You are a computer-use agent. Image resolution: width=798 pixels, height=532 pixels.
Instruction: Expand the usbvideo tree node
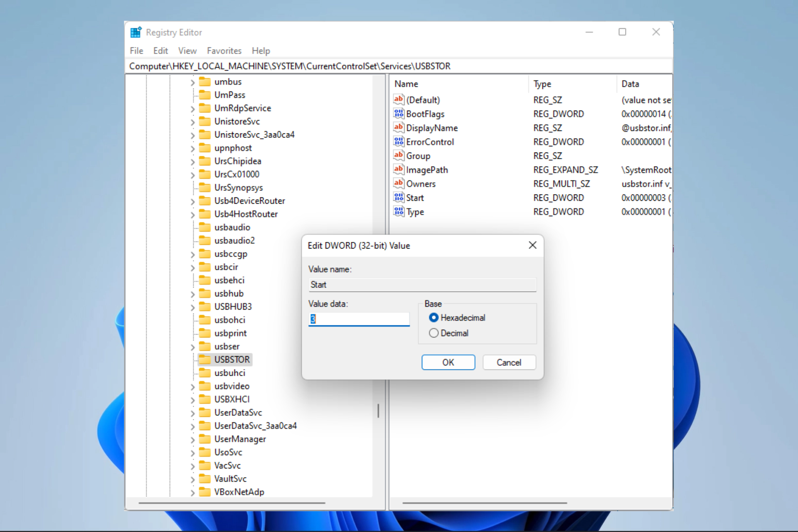coord(192,387)
